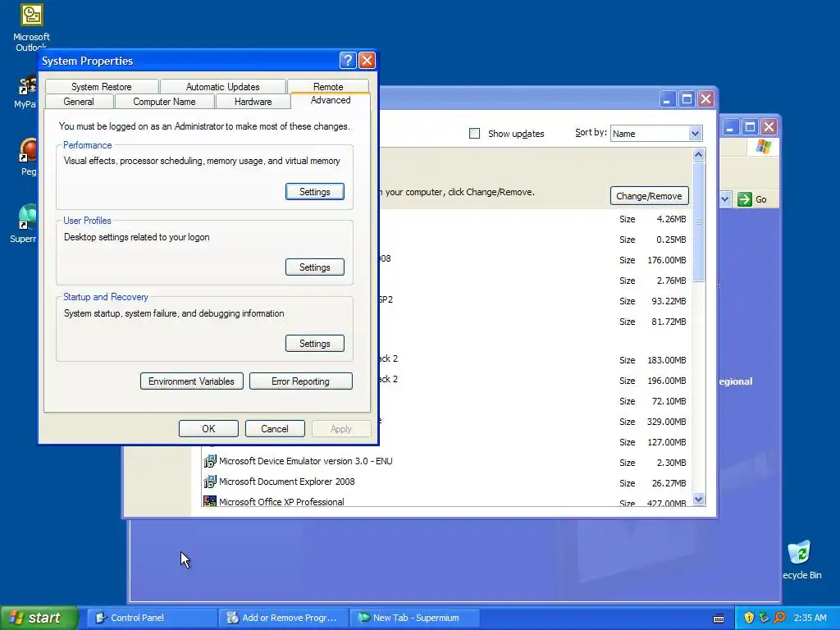840x630 pixels.
Task: Click Microsoft Document Explorer 2008 icon
Action: tap(210, 481)
